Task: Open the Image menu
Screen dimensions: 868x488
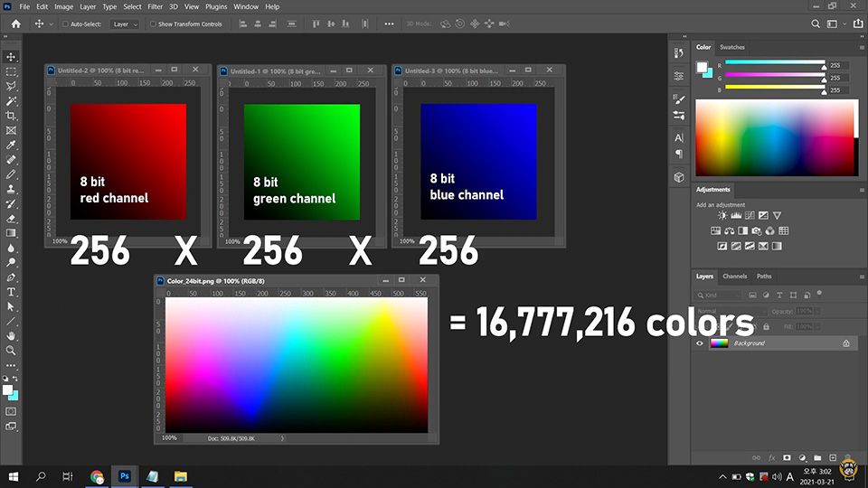Action: pos(63,6)
